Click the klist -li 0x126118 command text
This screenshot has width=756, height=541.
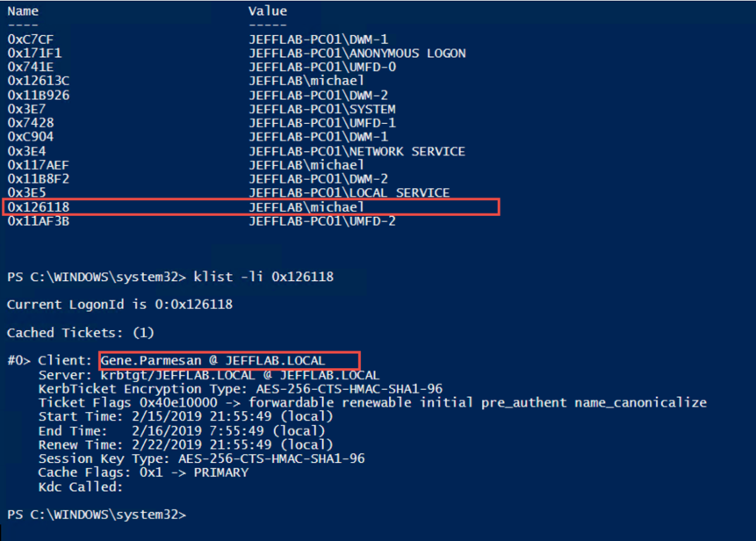point(263,277)
